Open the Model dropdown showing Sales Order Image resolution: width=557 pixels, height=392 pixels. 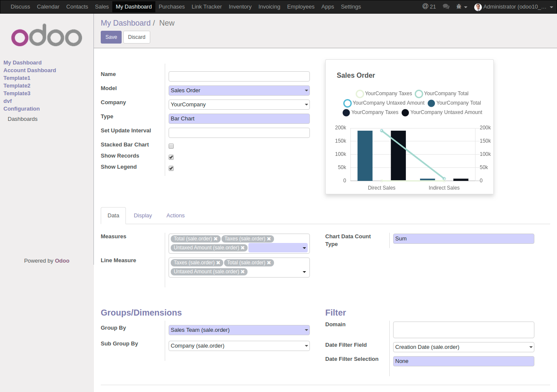pyautogui.click(x=239, y=91)
